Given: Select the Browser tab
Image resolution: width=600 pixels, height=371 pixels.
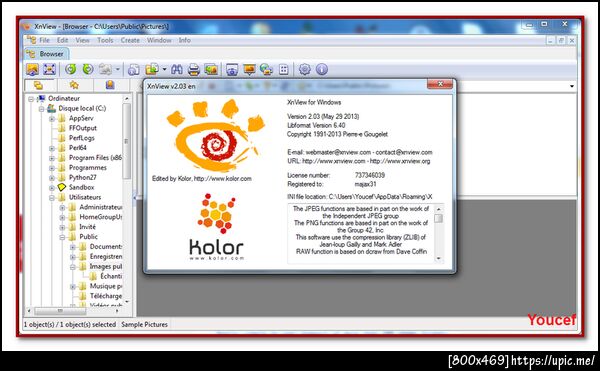Looking at the screenshot, I should 46,54.
